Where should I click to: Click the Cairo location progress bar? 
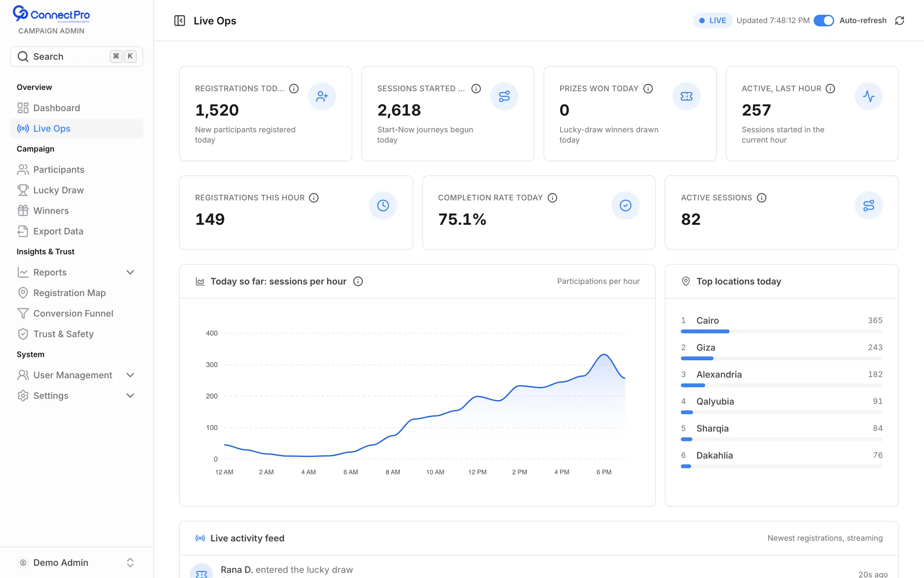[x=782, y=331]
